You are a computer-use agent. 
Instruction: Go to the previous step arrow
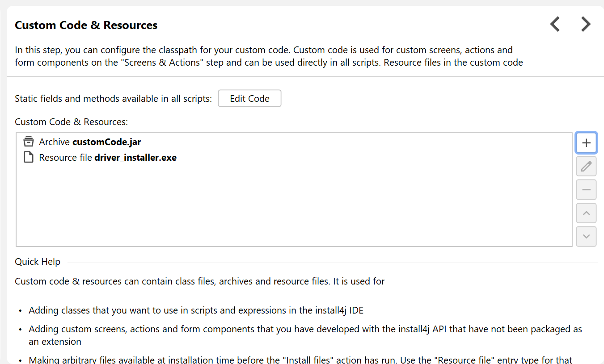point(555,24)
